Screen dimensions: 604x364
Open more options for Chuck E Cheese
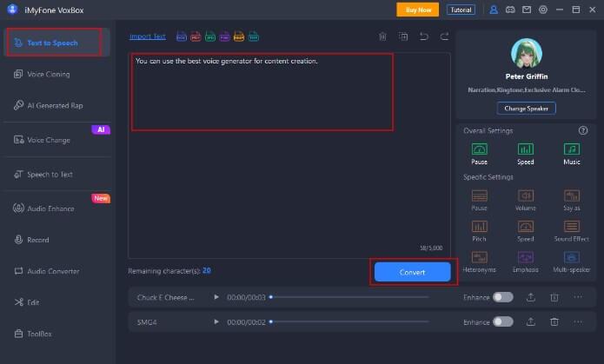(x=578, y=297)
